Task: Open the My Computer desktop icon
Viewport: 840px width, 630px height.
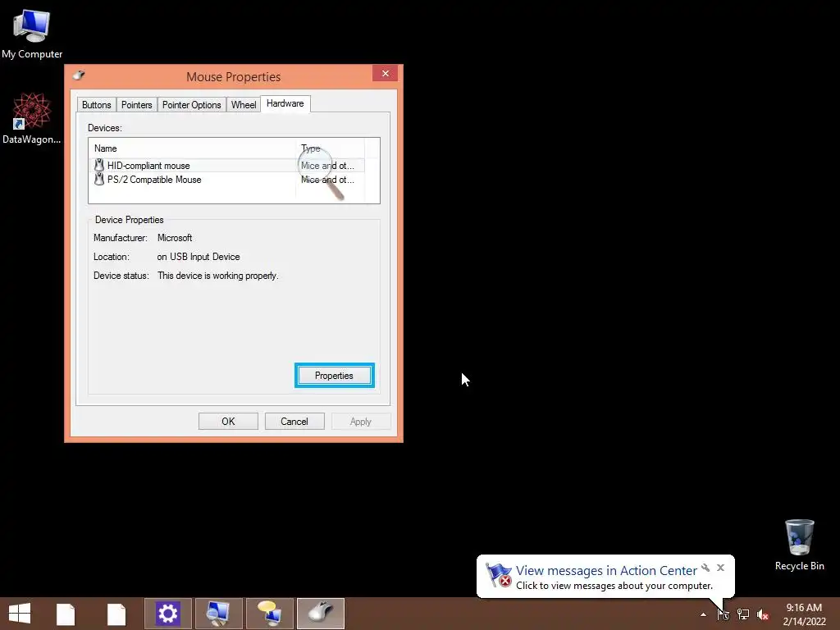Action: (x=32, y=34)
